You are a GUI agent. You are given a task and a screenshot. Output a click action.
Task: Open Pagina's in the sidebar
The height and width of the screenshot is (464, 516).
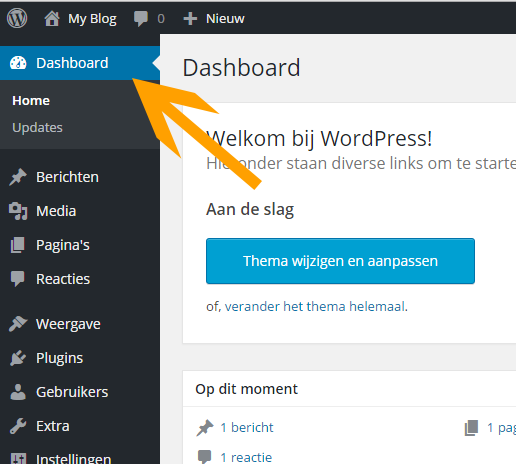tap(63, 245)
